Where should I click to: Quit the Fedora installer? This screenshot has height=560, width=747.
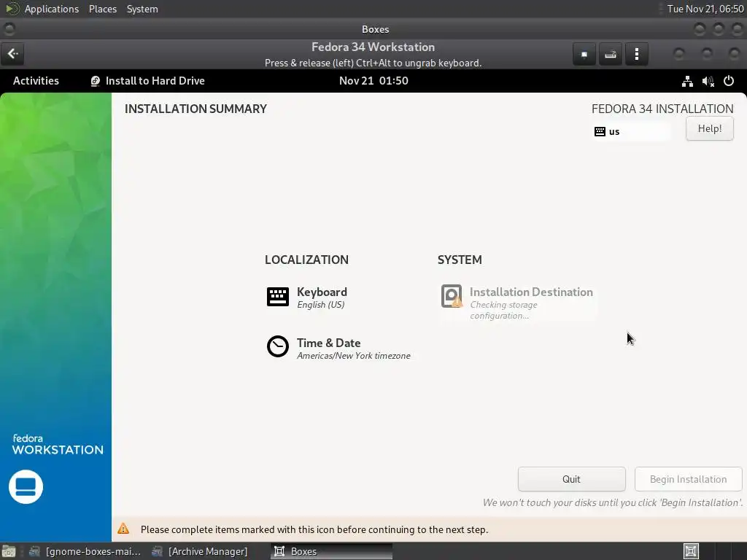[x=571, y=479]
